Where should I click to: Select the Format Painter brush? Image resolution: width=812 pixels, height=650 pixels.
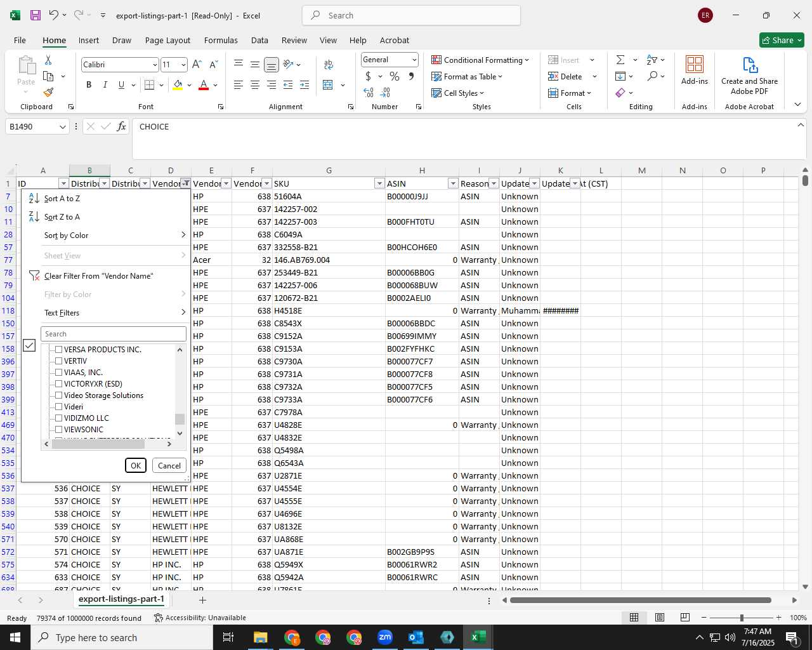coord(48,93)
